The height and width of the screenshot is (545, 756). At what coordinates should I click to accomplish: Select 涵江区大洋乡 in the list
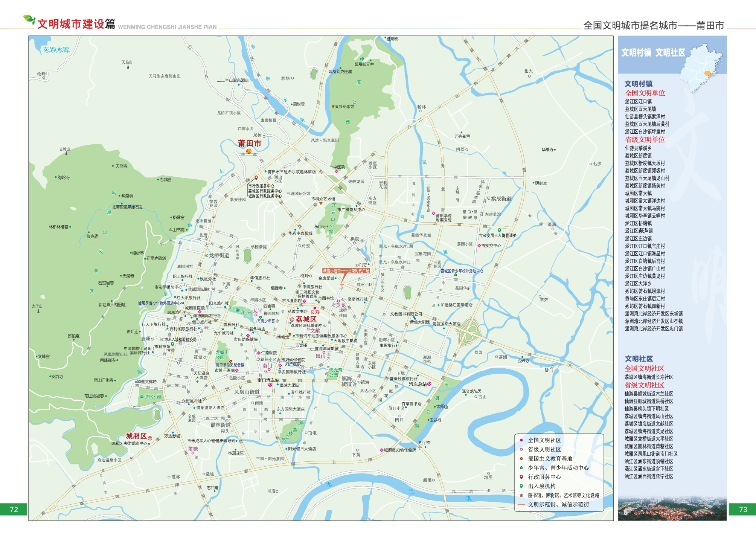(x=638, y=284)
